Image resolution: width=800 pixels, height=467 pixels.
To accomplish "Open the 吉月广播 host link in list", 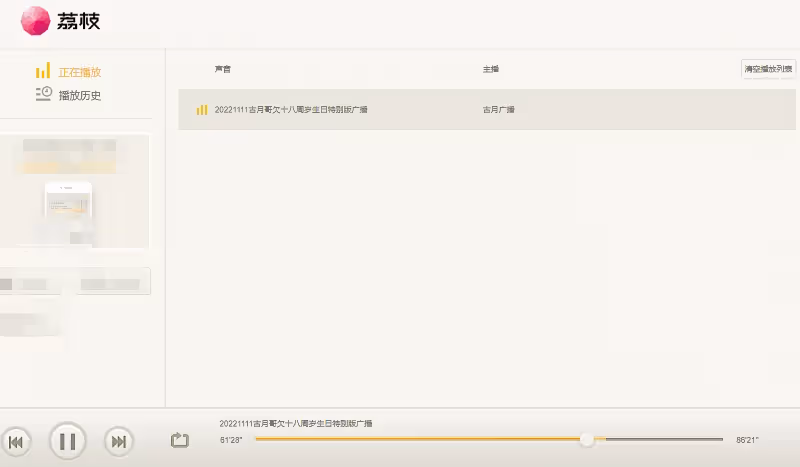I will [x=498, y=109].
